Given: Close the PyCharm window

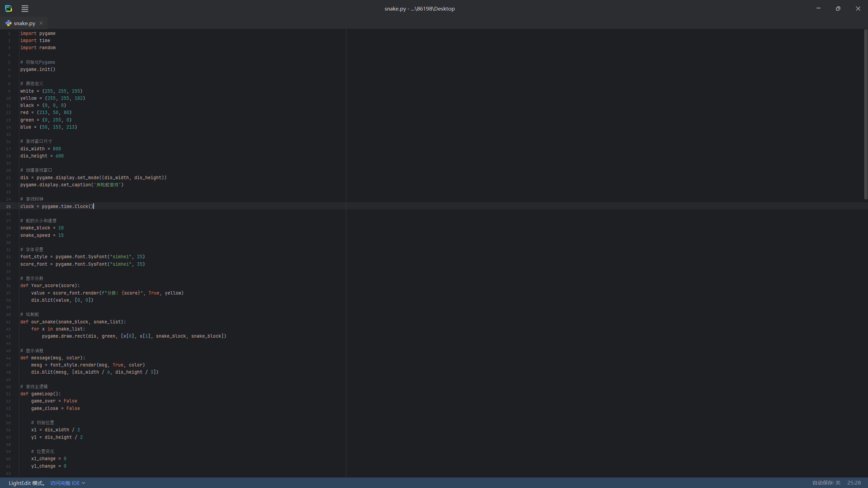Looking at the screenshot, I should click(x=858, y=8).
